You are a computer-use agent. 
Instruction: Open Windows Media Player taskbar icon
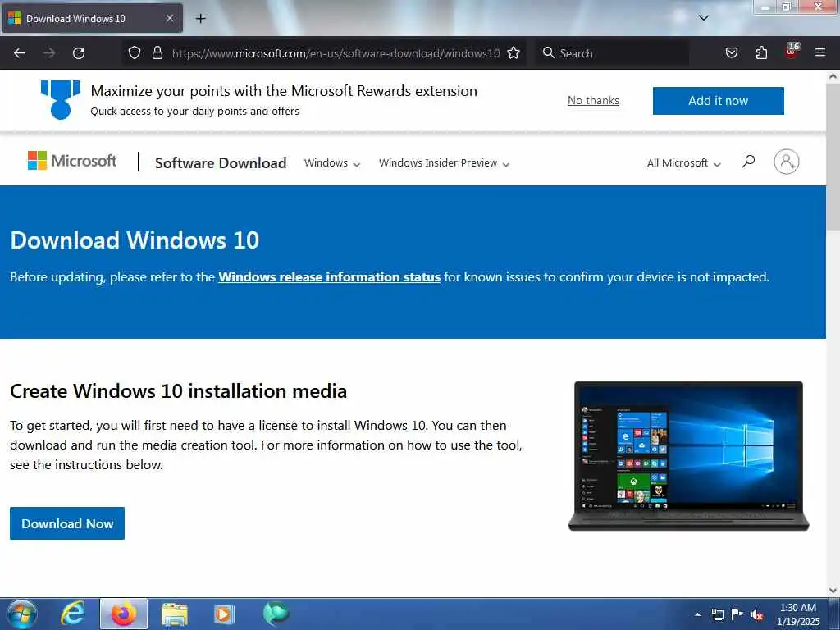[x=225, y=614]
